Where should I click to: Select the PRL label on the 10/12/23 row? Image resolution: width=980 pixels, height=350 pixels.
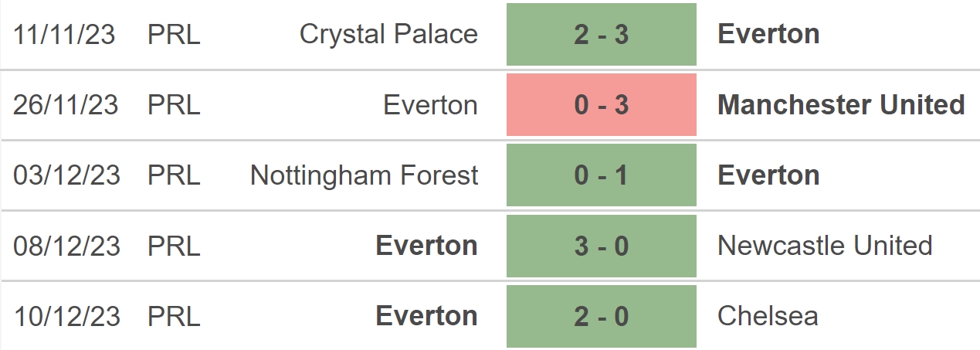coord(174,316)
